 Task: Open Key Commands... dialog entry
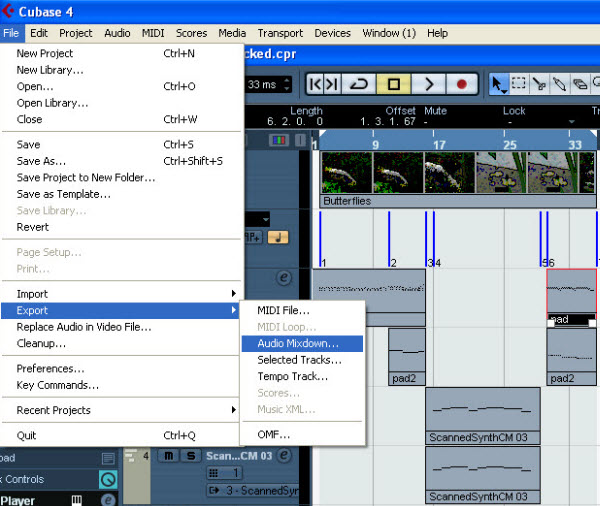[120, 385]
